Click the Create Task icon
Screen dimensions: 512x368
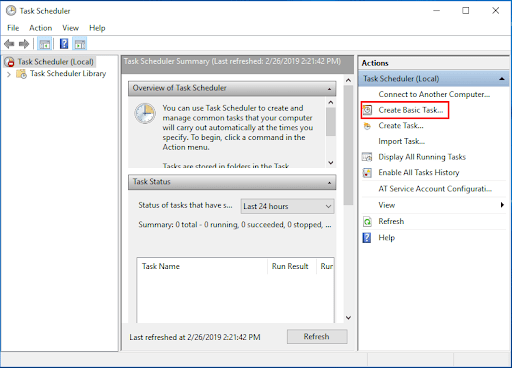(x=367, y=126)
